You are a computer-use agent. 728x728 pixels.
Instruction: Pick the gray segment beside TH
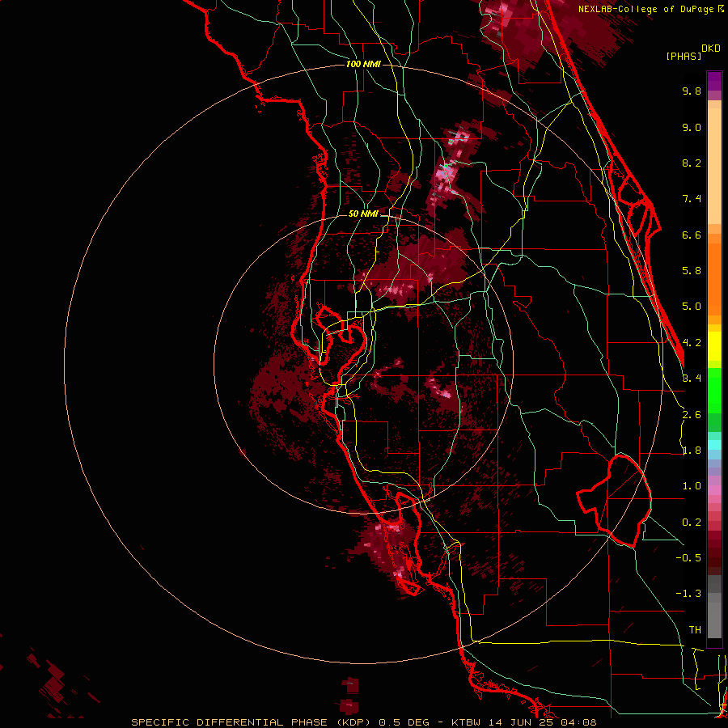[x=714, y=620]
